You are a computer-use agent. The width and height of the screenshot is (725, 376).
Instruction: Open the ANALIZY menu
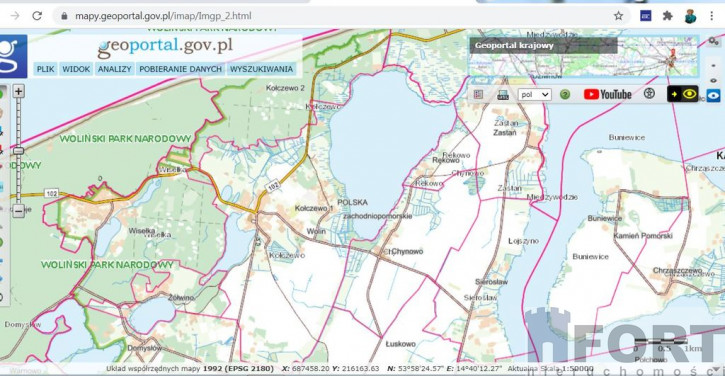pos(115,69)
